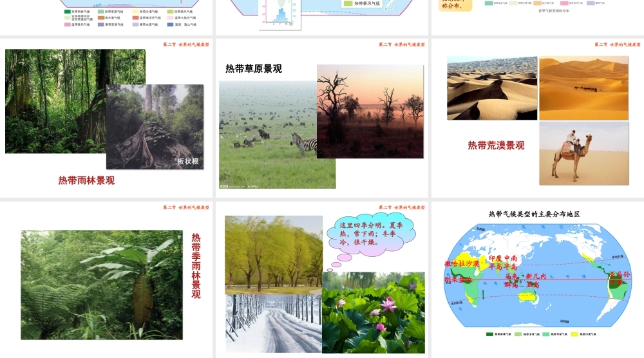Click header 第二节 世界的气候类型 on the rainforest slide

[x=186, y=44]
